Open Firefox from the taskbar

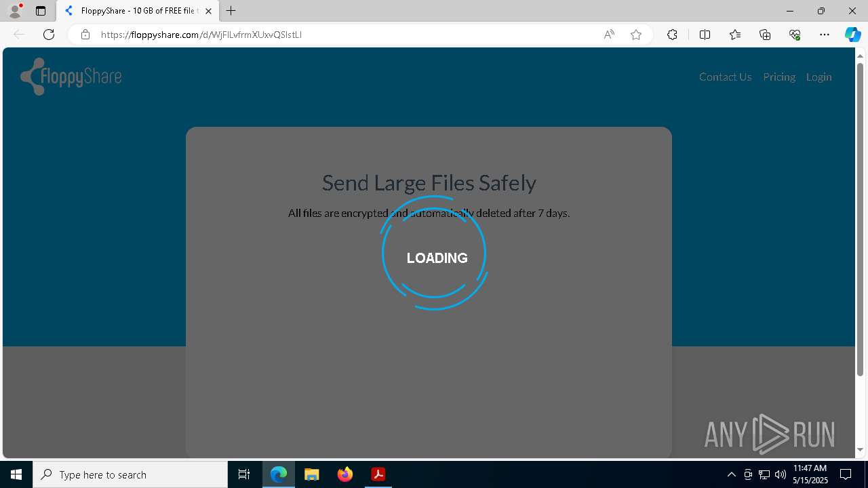tap(344, 474)
